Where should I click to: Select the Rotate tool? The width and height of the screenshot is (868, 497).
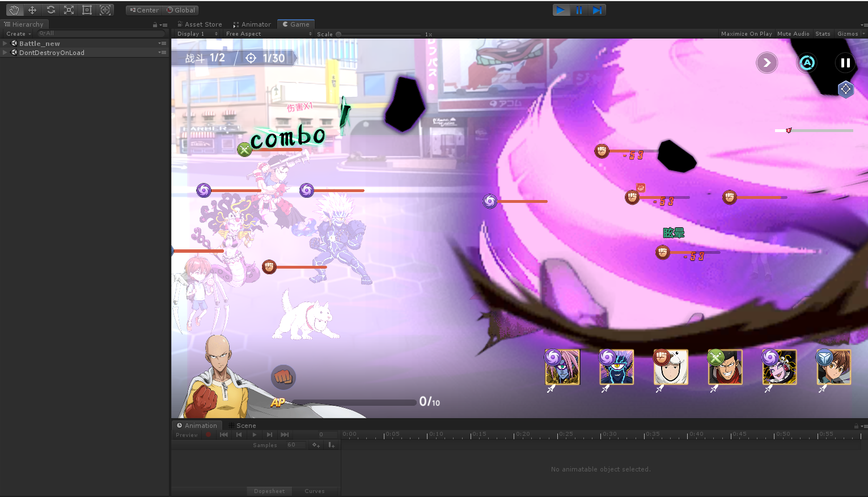pyautogui.click(x=50, y=10)
